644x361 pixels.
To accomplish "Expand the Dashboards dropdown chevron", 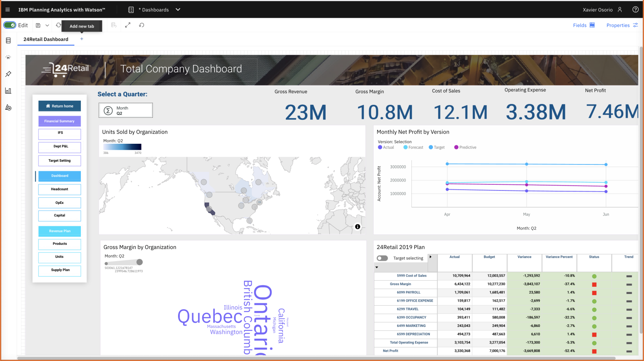I will coord(178,10).
